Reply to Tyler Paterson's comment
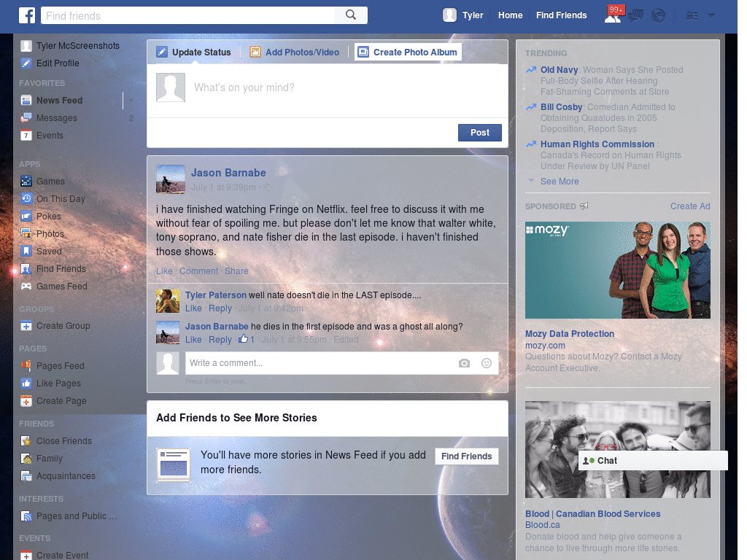 coord(220,308)
